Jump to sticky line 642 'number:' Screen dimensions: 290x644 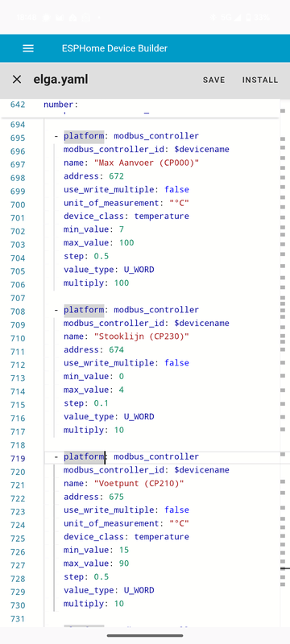60,105
